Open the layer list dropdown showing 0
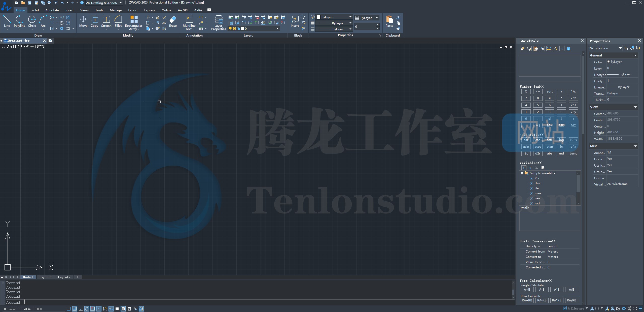The image size is (644, 312). (253, 28)
